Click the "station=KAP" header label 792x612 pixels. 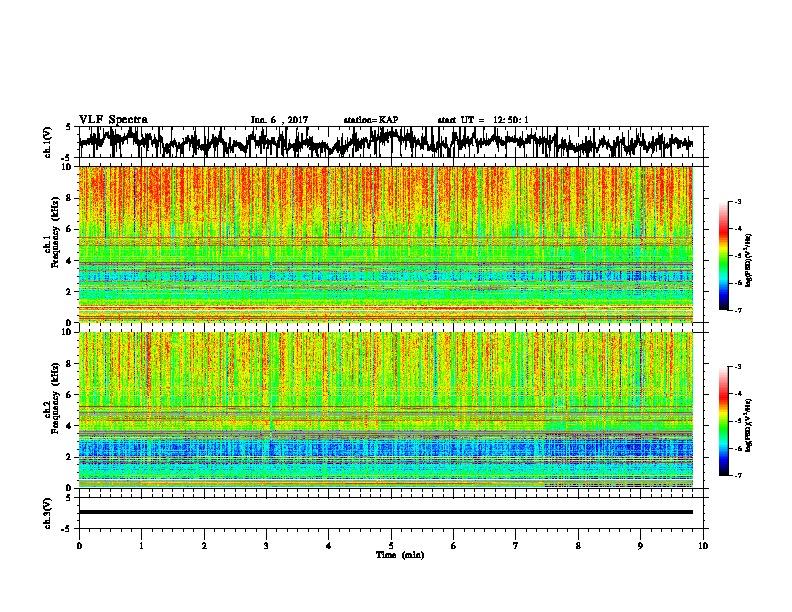371,120
